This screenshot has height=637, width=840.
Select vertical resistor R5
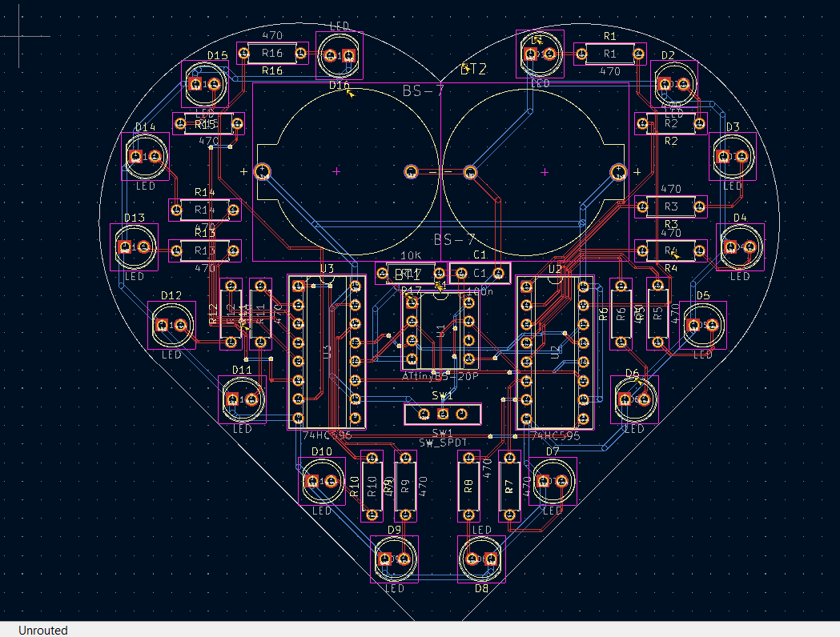[658, 314]
